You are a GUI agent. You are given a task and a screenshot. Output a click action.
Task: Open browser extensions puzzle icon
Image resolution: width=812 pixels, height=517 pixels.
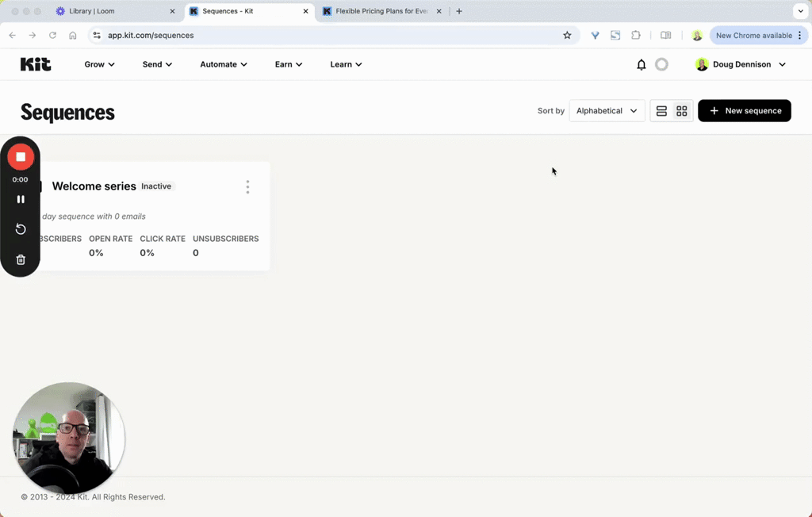point(635,35)
